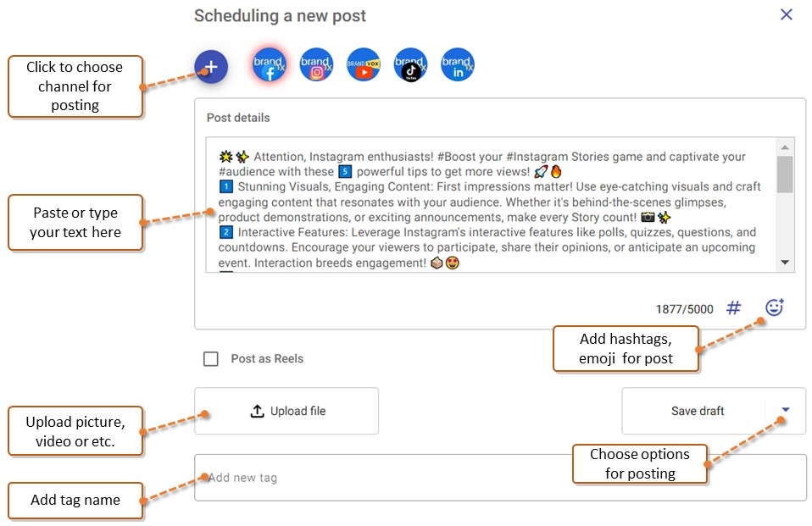Expand the Save draft dropdown arrow
This screenshot has height=526, width=812.
(x=786, y=409)
